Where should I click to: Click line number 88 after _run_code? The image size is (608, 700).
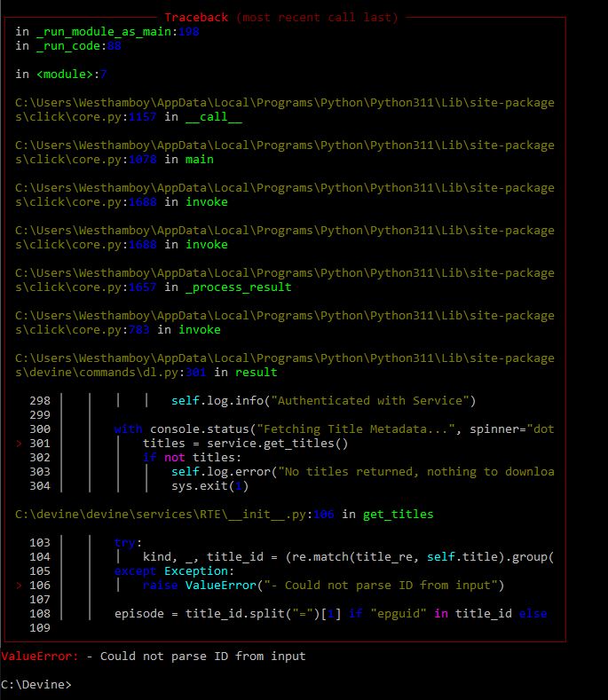pos(114,46)
